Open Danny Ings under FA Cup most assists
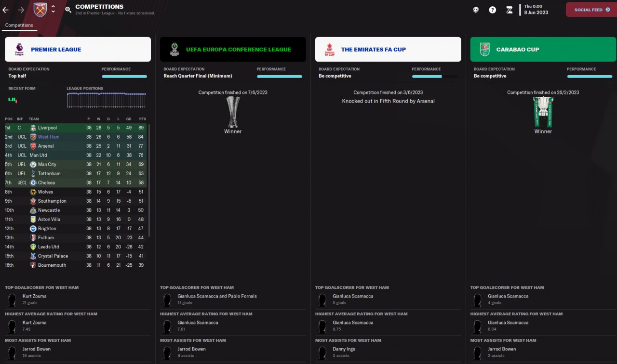 343,349
